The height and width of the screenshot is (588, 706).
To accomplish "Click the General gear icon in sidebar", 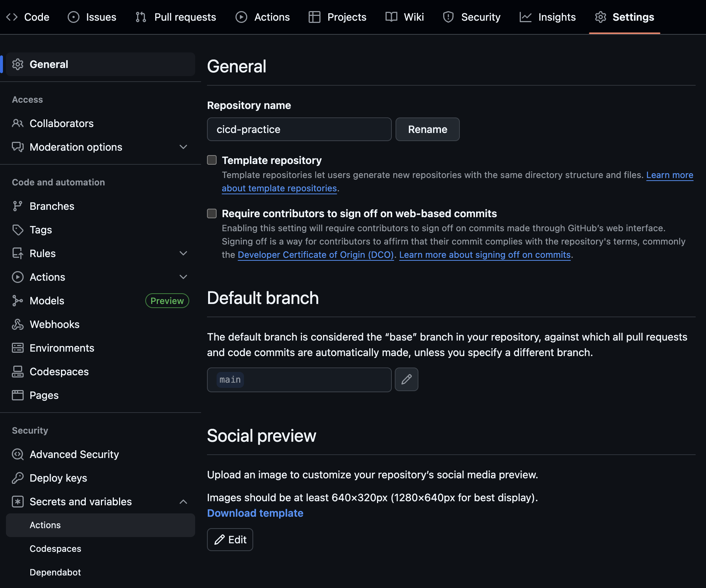I will (18, 64).
